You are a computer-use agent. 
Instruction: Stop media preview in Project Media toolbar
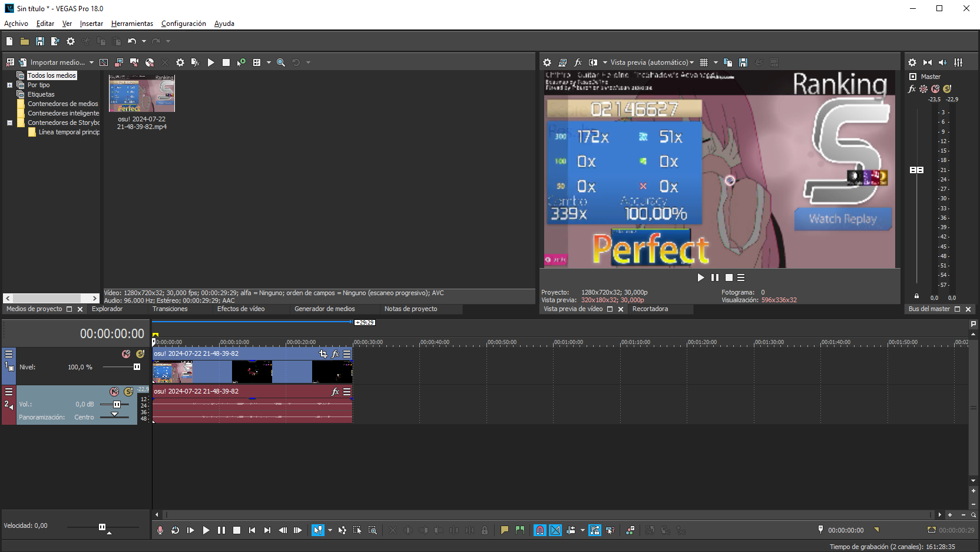click(226, 62)
